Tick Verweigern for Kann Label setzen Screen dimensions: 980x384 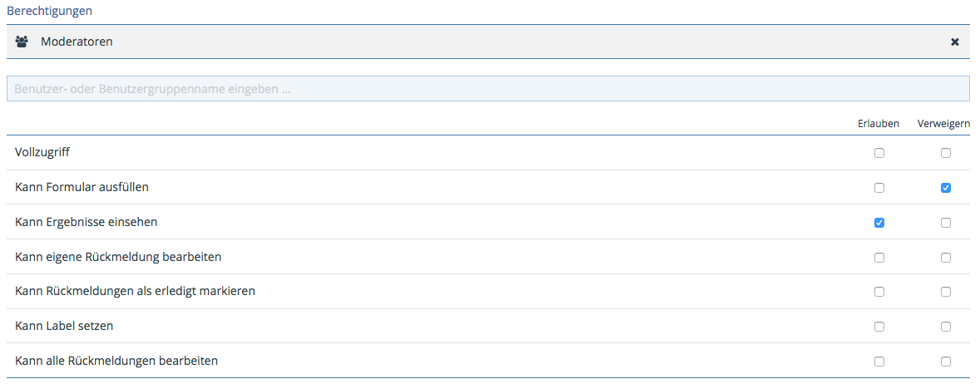tap(946, 327)
